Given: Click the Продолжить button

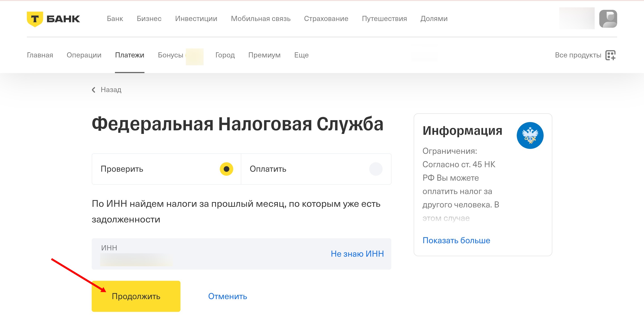Looking at the screenshot, I should click(136, 296).
